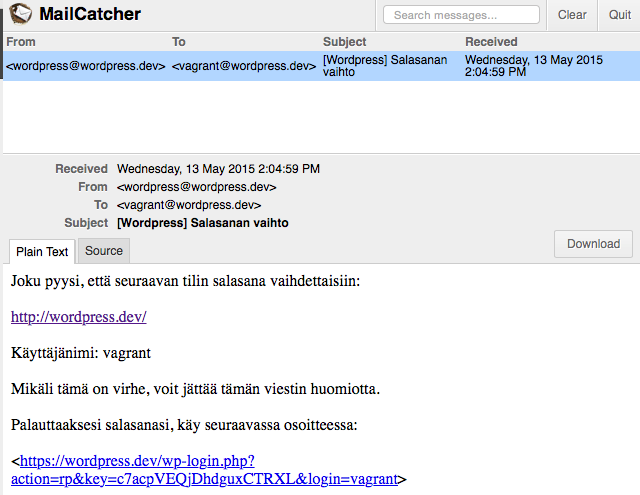640x495 pixels.
Task: Click the Subject column header
Action: pos(344,42)
